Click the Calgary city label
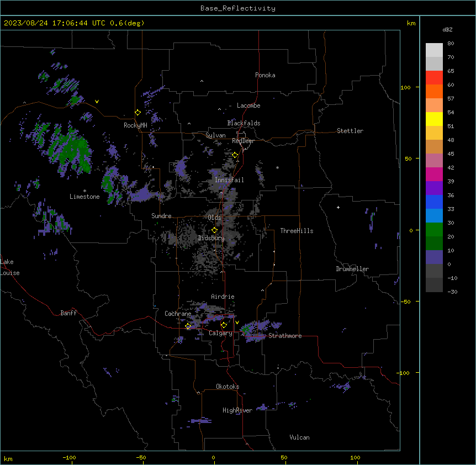The width and height of the screenshot is (476, 465). [x=220, y=333]
